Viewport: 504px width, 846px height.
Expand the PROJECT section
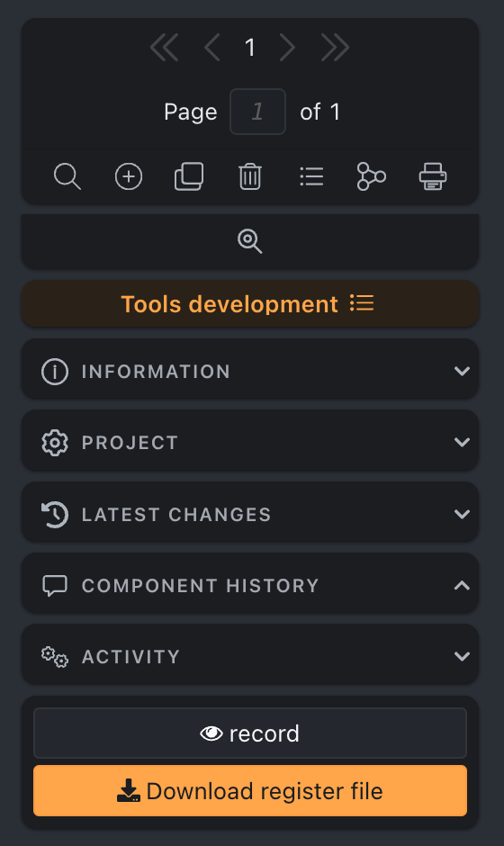[x=250, y=443]
